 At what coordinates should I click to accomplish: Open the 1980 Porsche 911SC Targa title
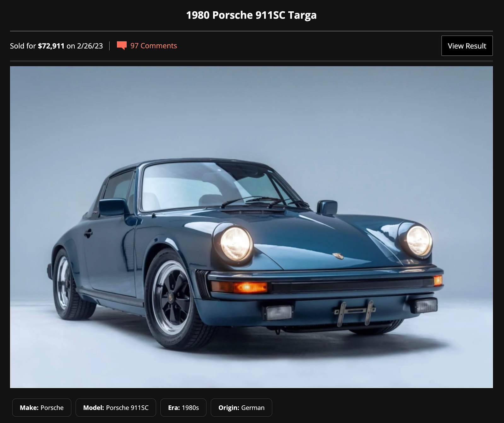pos(251,15)
